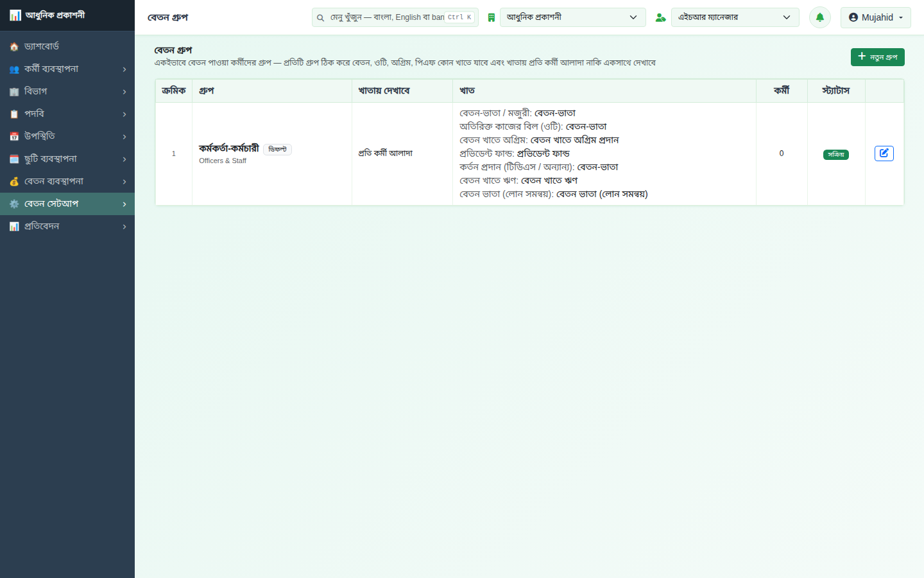Screen dimensions: 924x578
Task: Open the Mujahid user menu
Action: (x=876, y=17)
